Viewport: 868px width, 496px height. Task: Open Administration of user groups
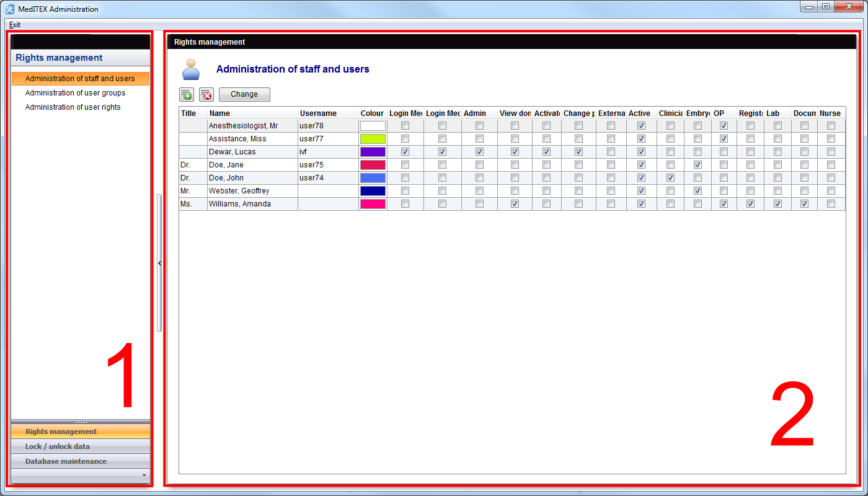coord(76,93)
